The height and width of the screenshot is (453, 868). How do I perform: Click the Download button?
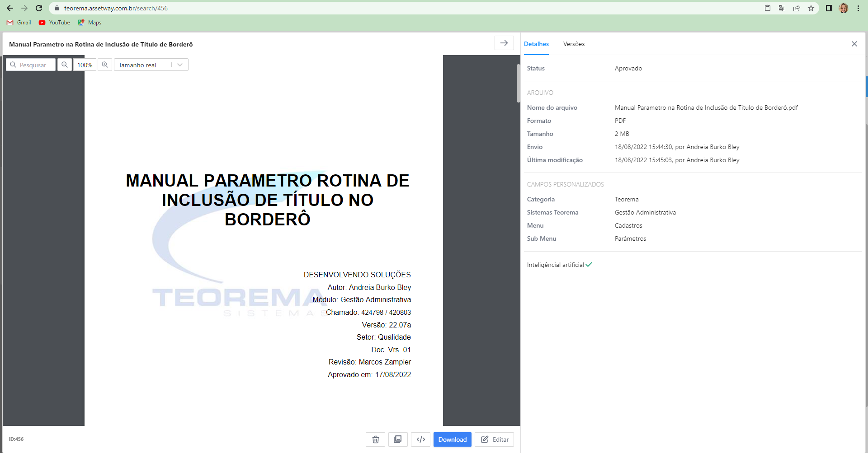coord(453,439)
